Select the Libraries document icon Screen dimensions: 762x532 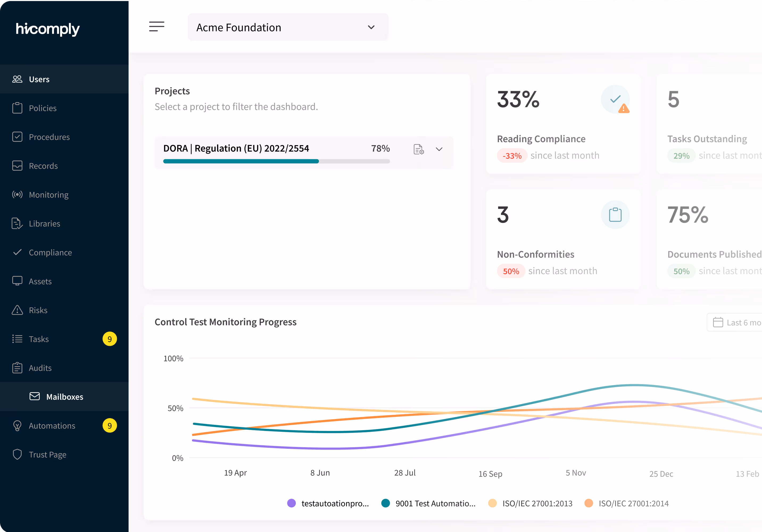point(18,223)
